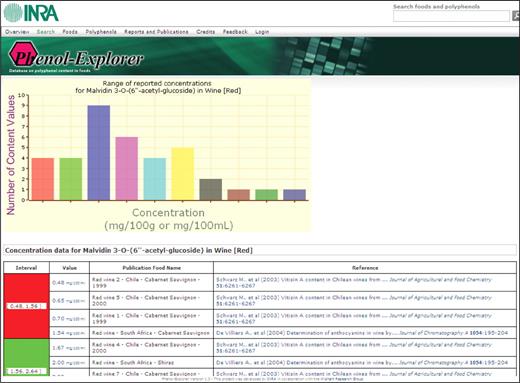520x383 pixels.
Task: Click the 2.00 value cell
Action: tap(69, 362)
